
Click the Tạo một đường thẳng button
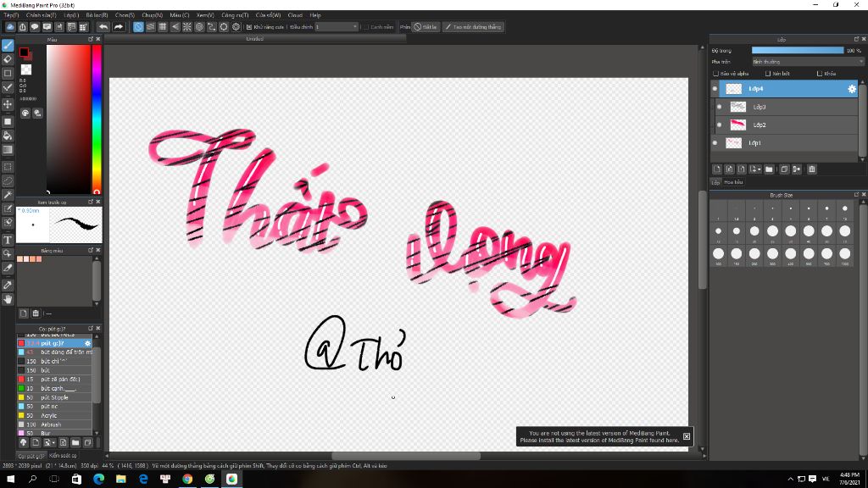click(x=473, y=26)
